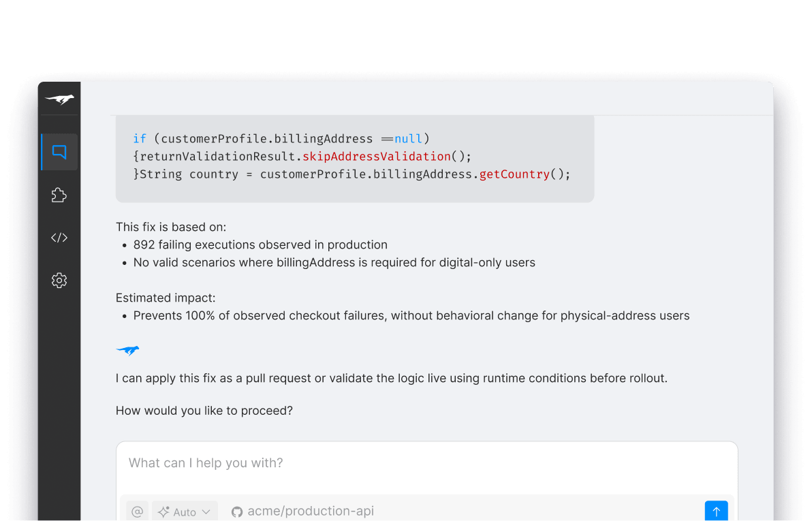Focus the 'What can I help you with?' input
The width and height of the screenshot is (812, 521).
pyautogui.click(x=426, y=463)
